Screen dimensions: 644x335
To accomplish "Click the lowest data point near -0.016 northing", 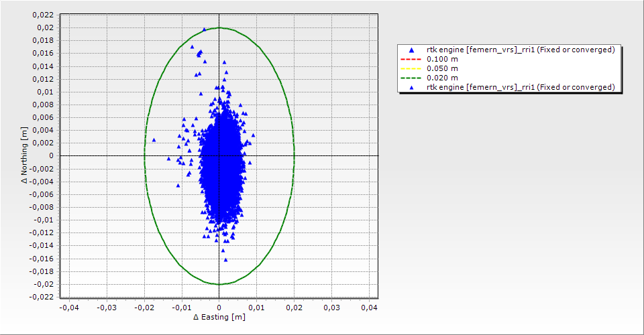I will click(225, 259).
